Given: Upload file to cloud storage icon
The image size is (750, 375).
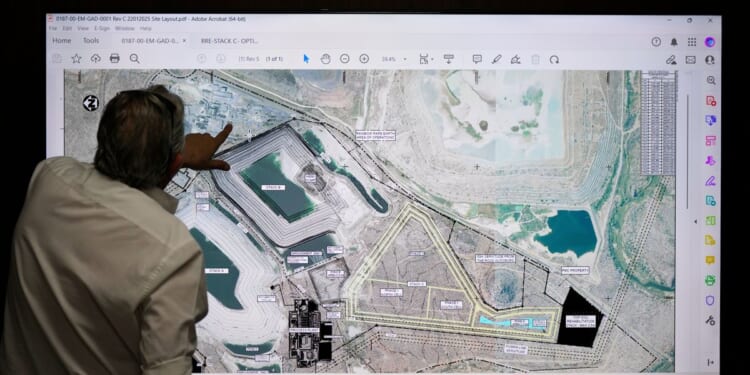Looking at the screenshot, I should coord(96,58).
